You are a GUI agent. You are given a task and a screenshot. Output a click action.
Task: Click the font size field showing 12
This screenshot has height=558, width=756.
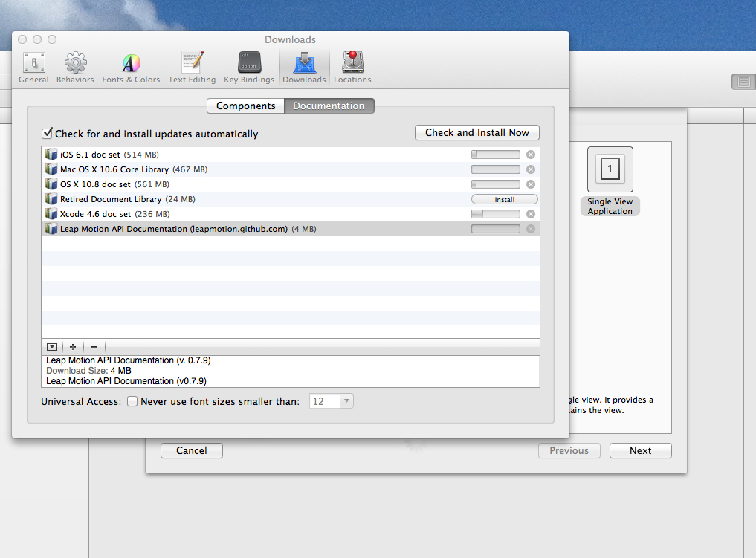pyautogui.click(x=325, y=401)
